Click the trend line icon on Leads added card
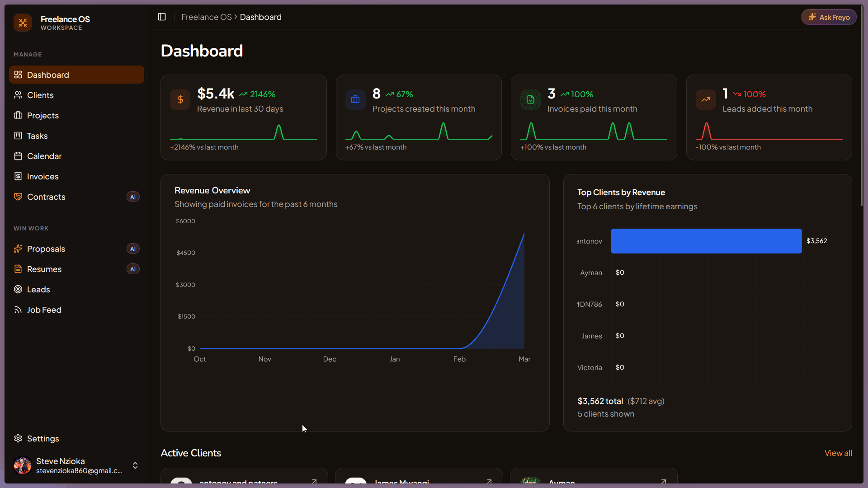The width and height of the screenshot is (868, 488). coord(706,99)
